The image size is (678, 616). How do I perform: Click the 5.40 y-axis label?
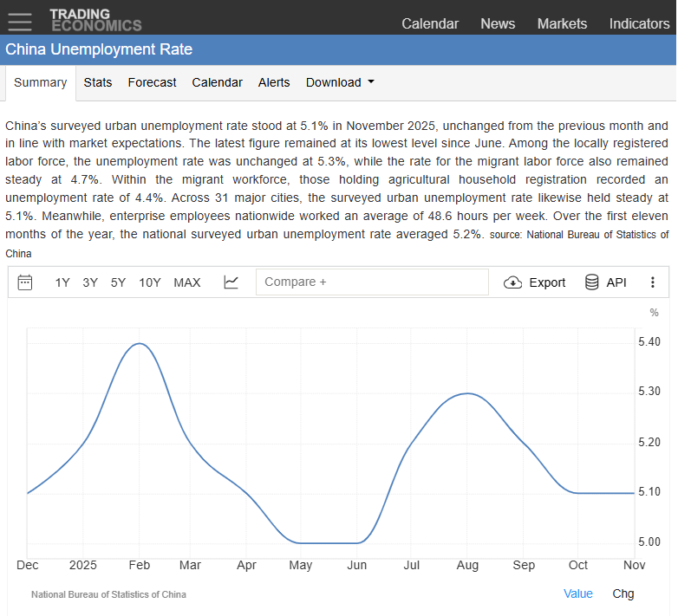tap(649, 341)
